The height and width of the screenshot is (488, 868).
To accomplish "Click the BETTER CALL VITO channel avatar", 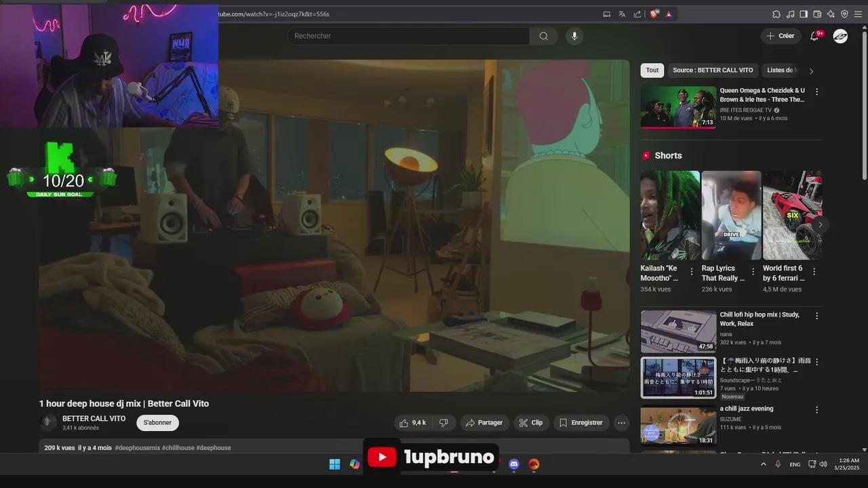I will coord(48,423).
